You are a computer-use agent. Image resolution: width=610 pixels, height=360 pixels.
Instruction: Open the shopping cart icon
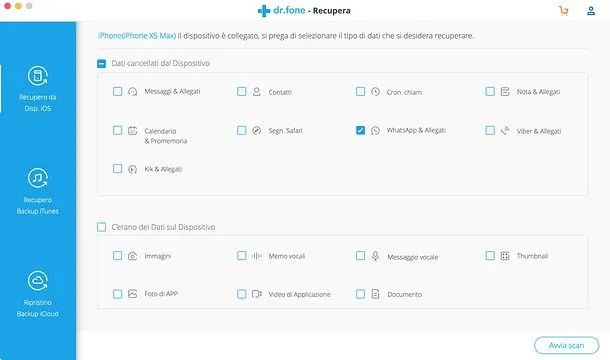563,11
